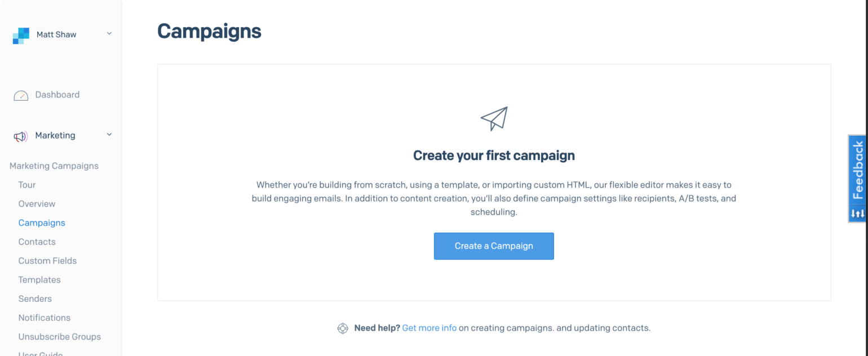Click the Marketing megaphone icon

point(21,136)
